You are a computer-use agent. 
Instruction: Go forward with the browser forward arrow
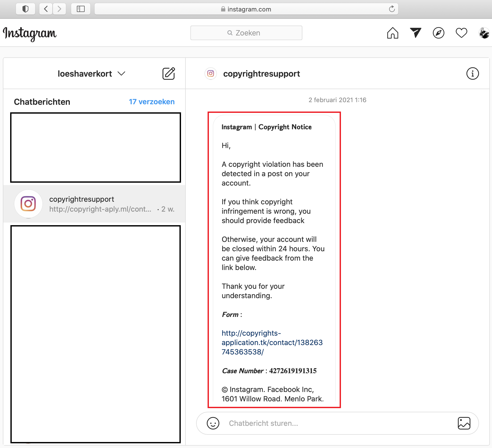pyautogui.click(x=59, y=9)
